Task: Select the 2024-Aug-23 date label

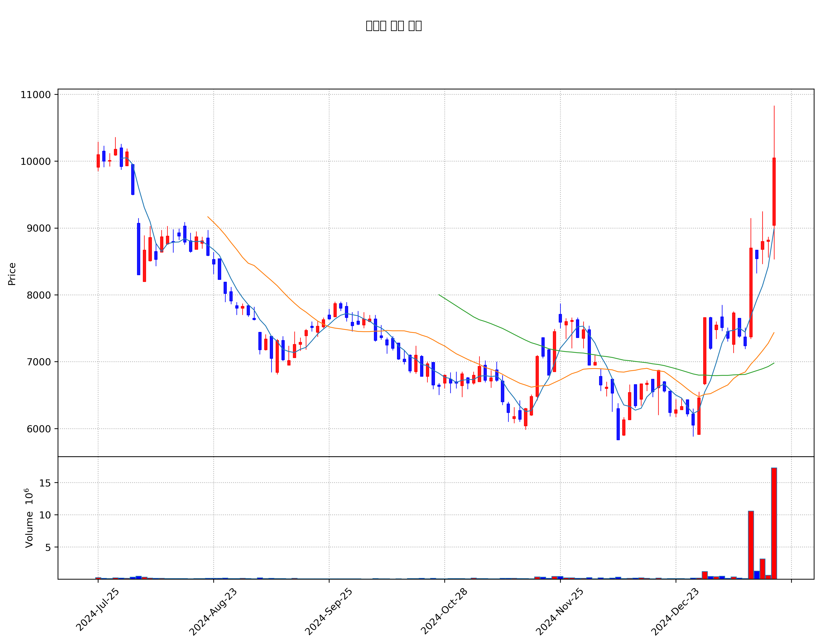Action: [x=213, y=612]
